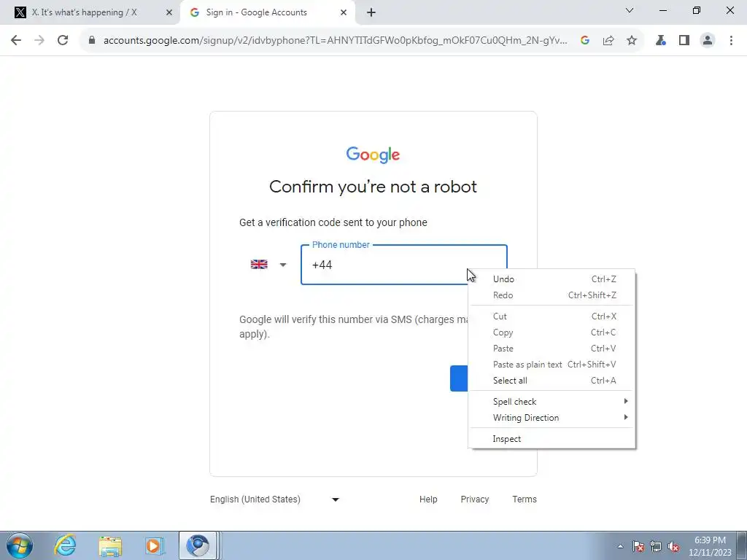
Task: Choose Inspect from the context menu
Action: 551,438
